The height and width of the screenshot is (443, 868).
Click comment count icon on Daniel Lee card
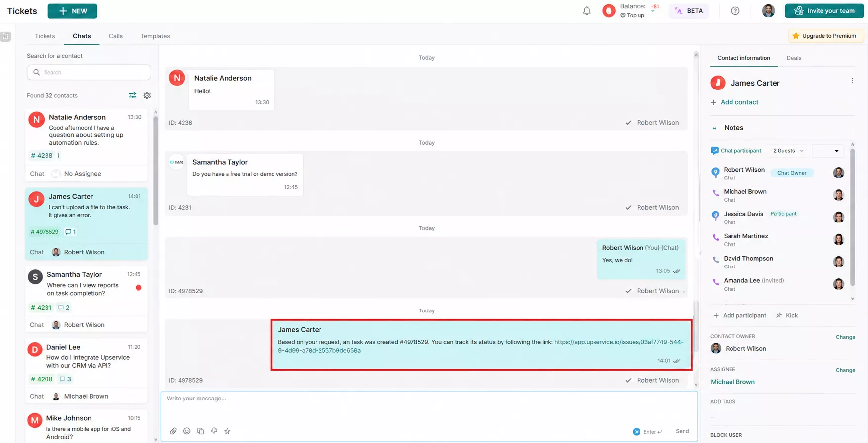tap(62, 379)
